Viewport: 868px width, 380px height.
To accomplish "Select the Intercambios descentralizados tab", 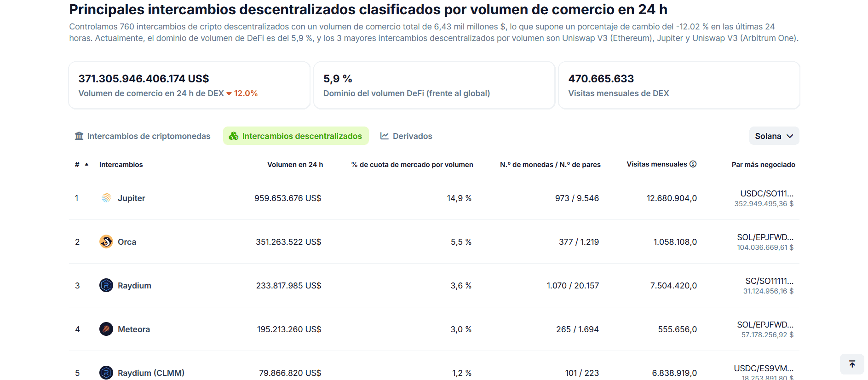I will 302,136.
